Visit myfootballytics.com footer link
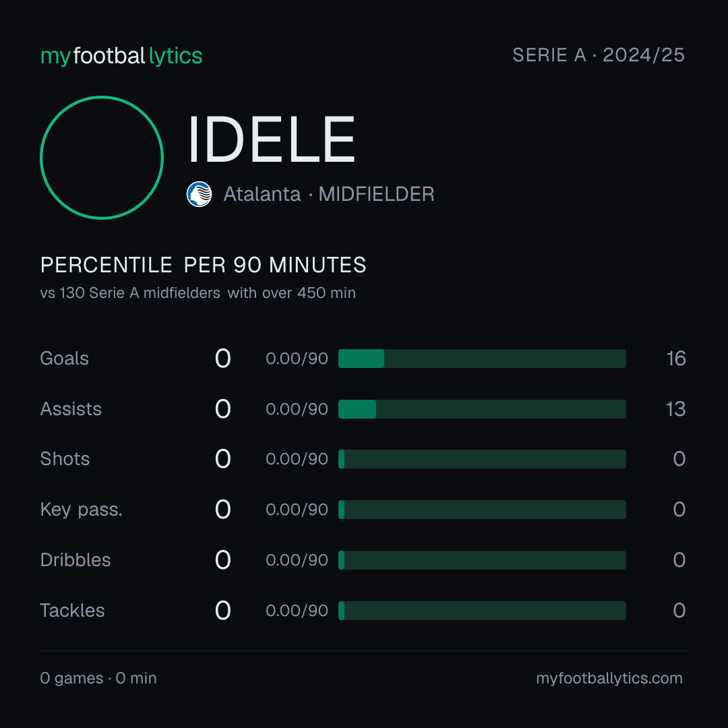 tap(609, 678)
